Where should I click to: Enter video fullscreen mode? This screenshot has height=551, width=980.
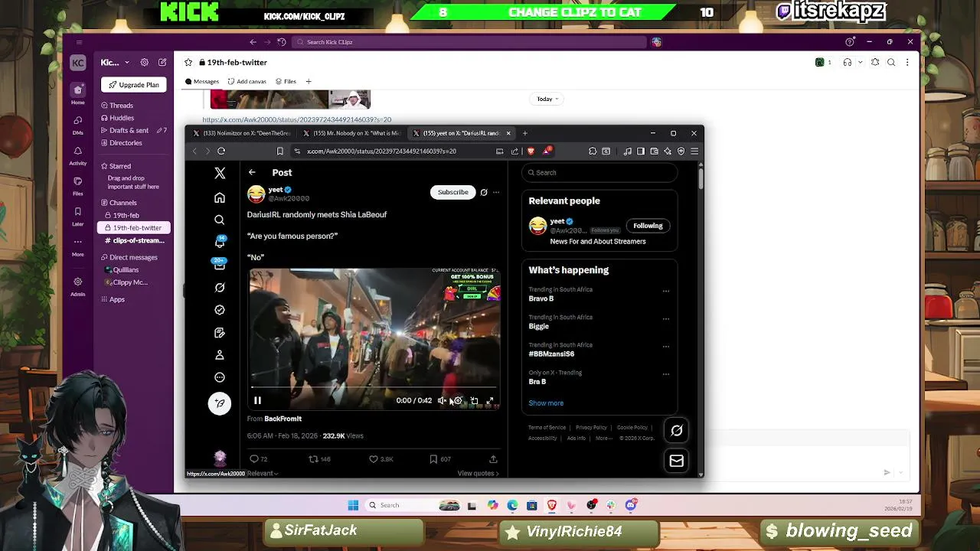(x=490, y=400)
